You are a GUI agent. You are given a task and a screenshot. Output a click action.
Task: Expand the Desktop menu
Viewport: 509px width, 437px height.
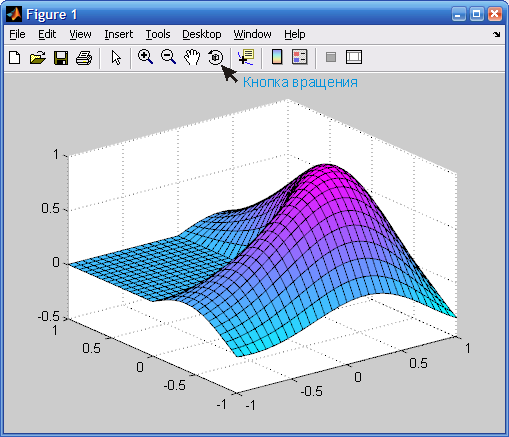202,34
